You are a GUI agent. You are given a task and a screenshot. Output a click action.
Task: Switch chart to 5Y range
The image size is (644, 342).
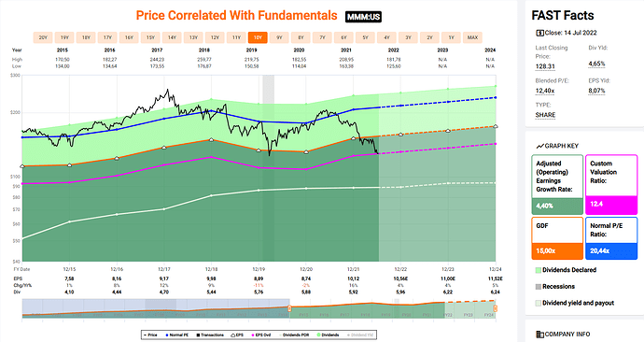365,37
